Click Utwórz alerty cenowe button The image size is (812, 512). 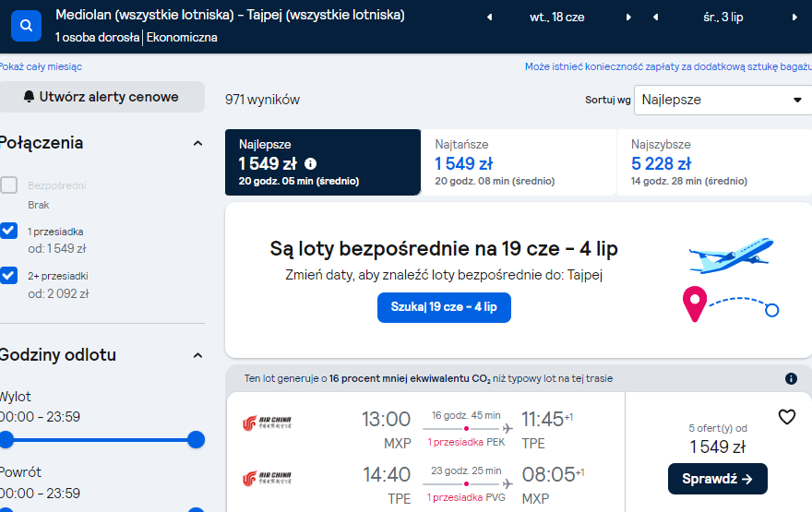click(x=102, y=97)
